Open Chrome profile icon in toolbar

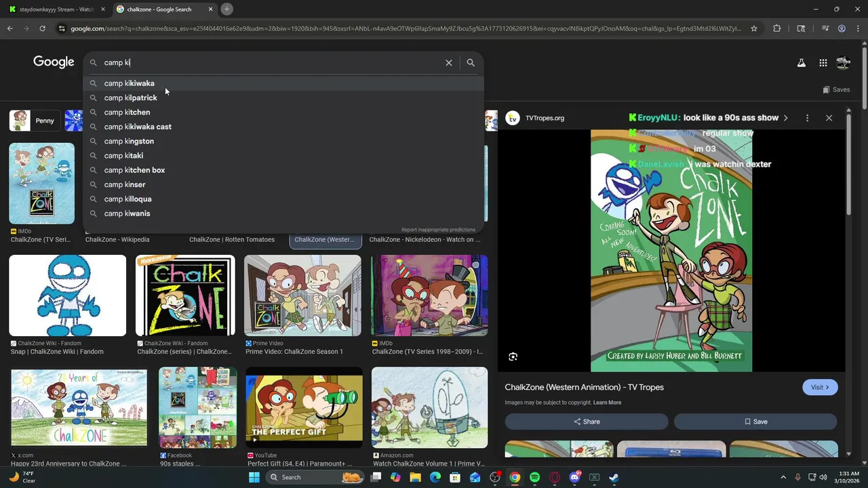pos(842,28)
